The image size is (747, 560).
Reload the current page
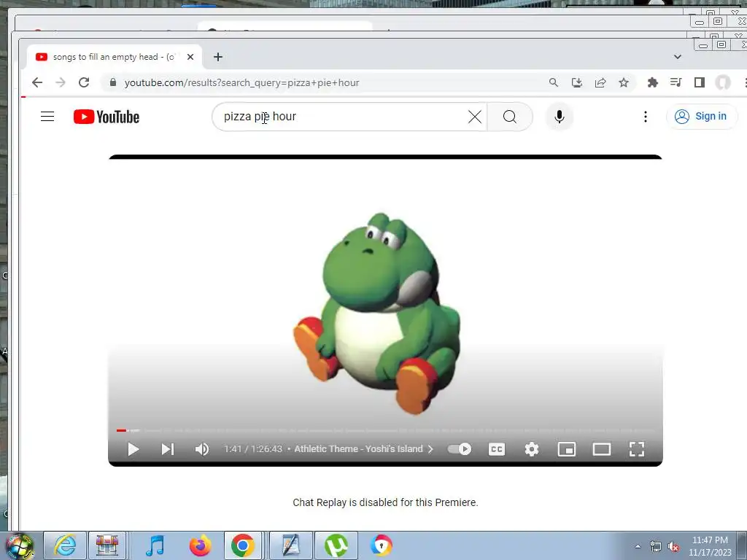(84, 82)
